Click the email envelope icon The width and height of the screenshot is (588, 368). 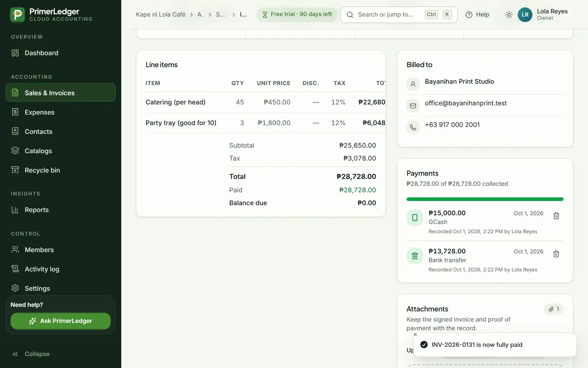413,106
